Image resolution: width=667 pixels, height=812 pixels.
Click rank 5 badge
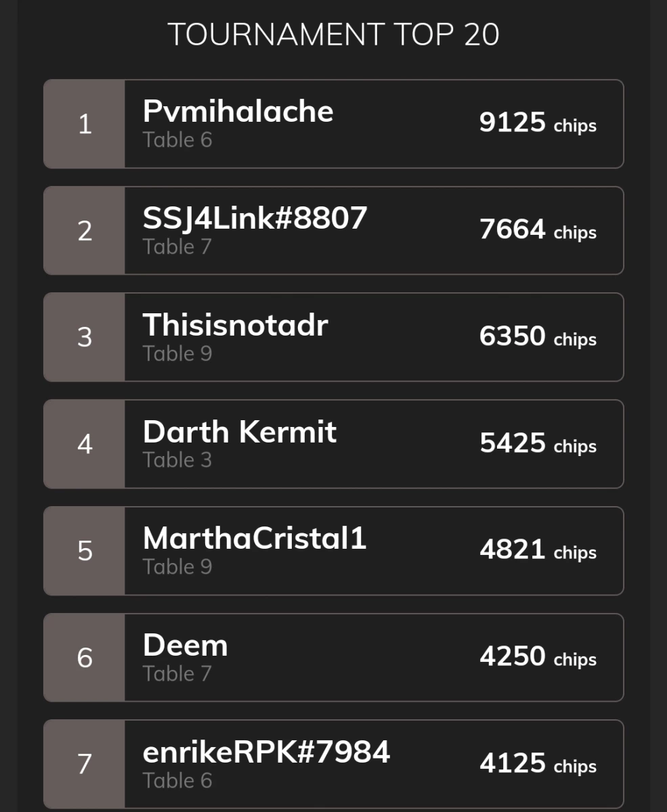click(x=84, y=551)
